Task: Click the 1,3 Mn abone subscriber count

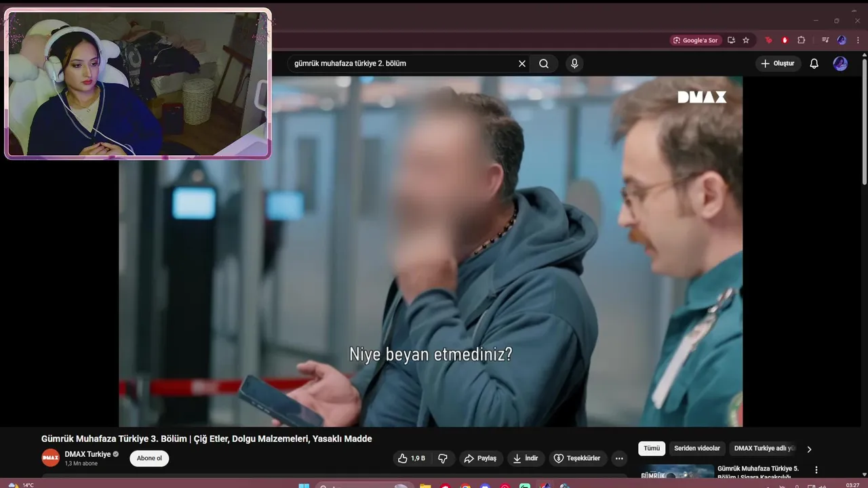Action: (x=81, y=464)
